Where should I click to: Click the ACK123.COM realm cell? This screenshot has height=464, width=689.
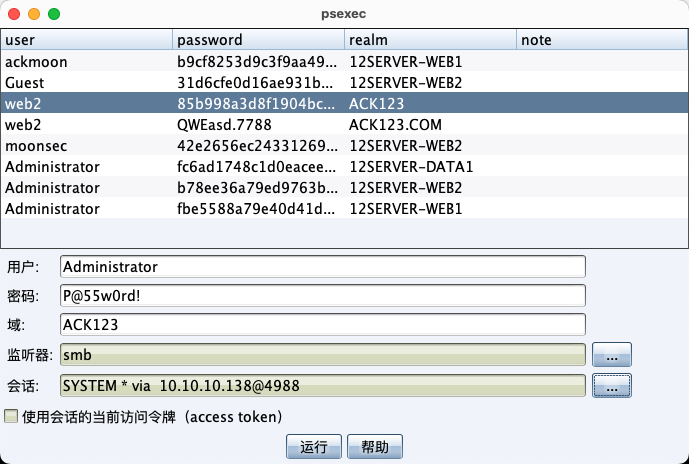click(x=430, y=125)
